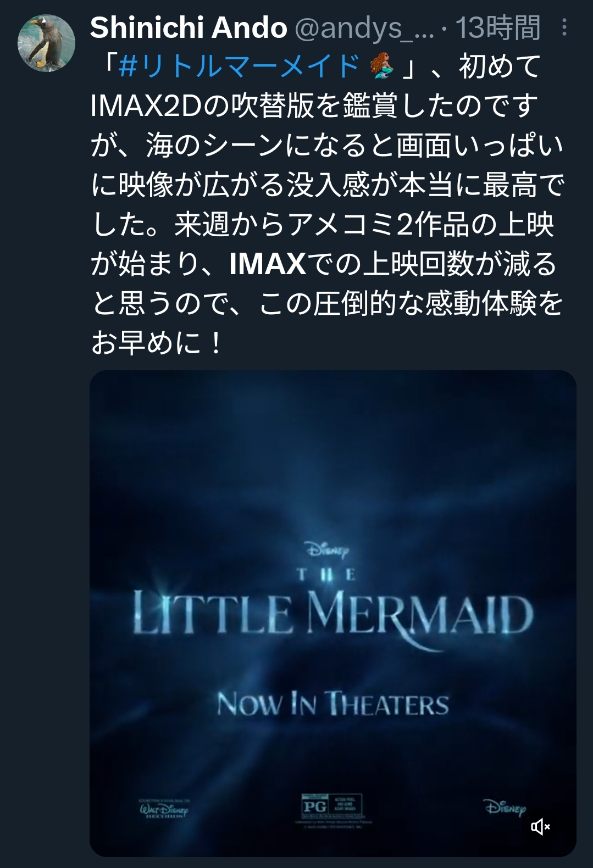The height and width of the screenshot is (868, 593).
Task: Tap the Walt Disney Records logo
Action: tap(164, 809)
